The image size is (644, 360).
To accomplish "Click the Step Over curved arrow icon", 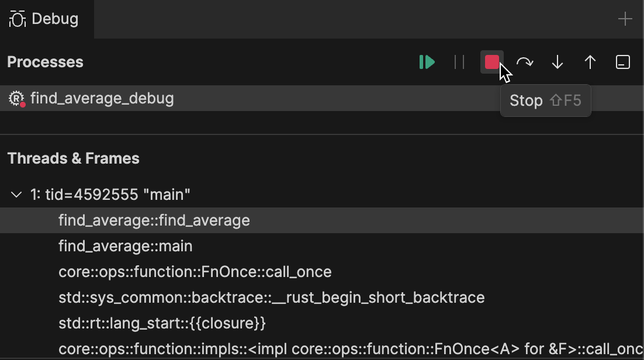I will (x=525, y=62).
